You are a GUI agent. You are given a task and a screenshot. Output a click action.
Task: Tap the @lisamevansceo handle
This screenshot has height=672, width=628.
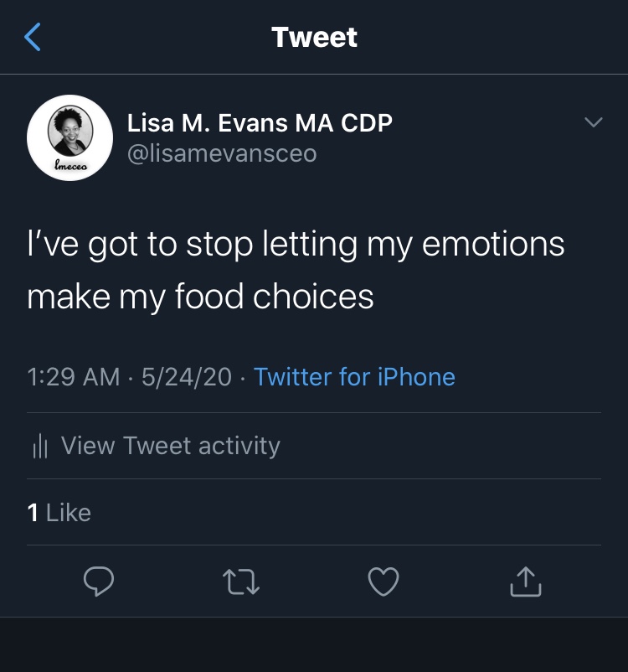222,154
